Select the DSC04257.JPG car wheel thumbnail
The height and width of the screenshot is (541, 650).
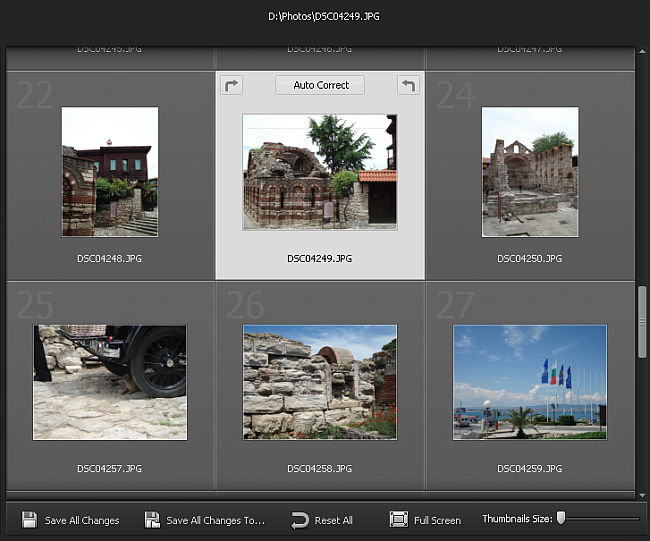(x=110, y=382)
